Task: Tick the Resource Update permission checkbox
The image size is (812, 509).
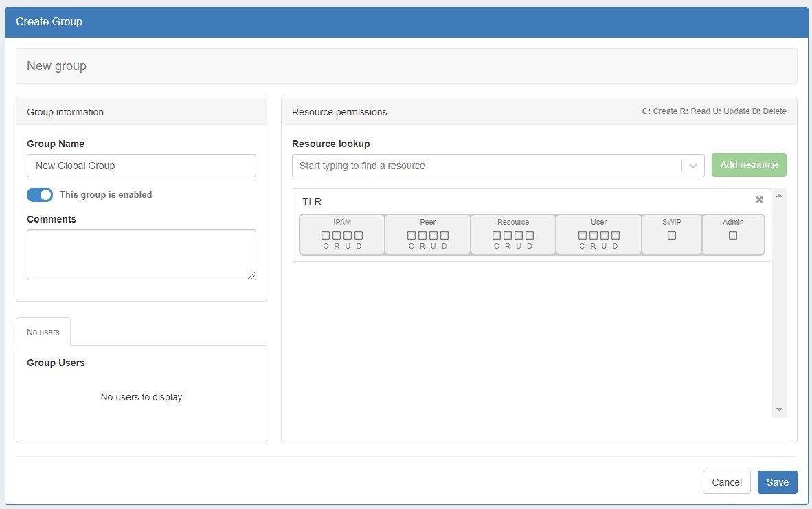Action: point(519,236)
